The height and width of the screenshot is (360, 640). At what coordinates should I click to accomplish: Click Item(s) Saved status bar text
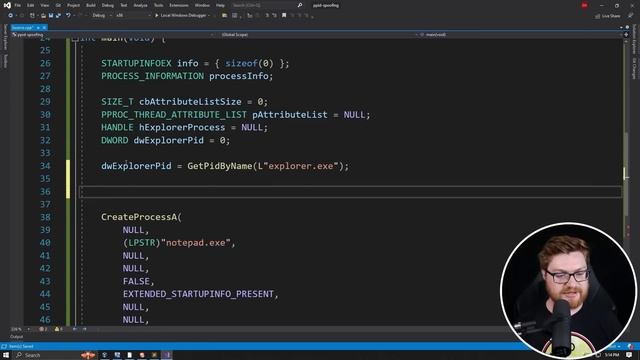(21, 347)
